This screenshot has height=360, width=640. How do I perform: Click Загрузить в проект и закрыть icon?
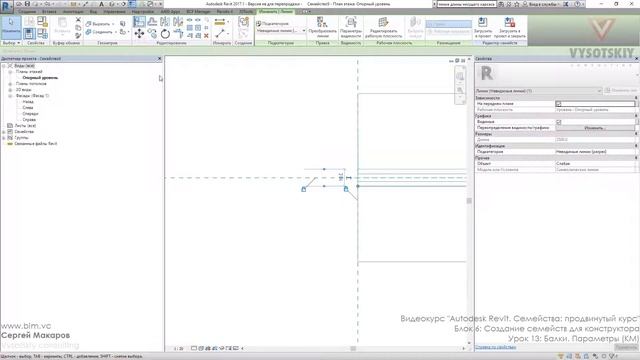[509, 27]
